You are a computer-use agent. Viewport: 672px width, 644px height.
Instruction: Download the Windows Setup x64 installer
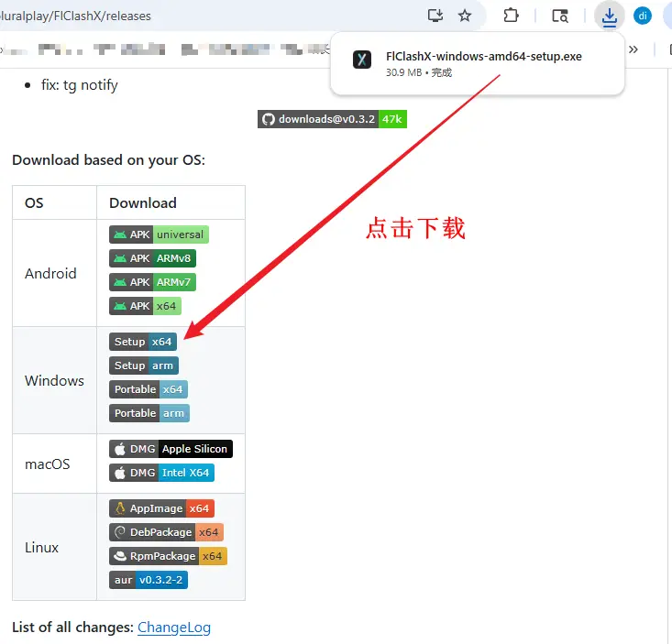pyautogui.click(x=143, y=342)
